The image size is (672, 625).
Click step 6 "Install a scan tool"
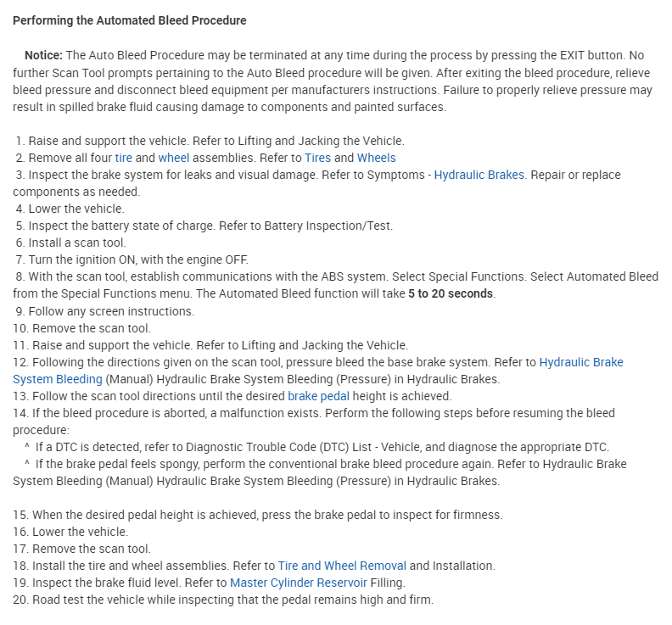point(77,243)
